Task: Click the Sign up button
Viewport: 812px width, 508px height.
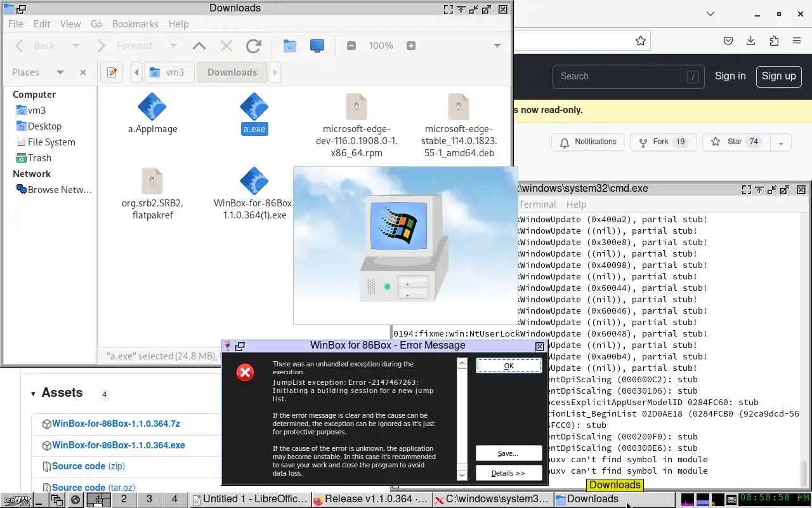Action: pyautogui.click(x=778, y=76)
